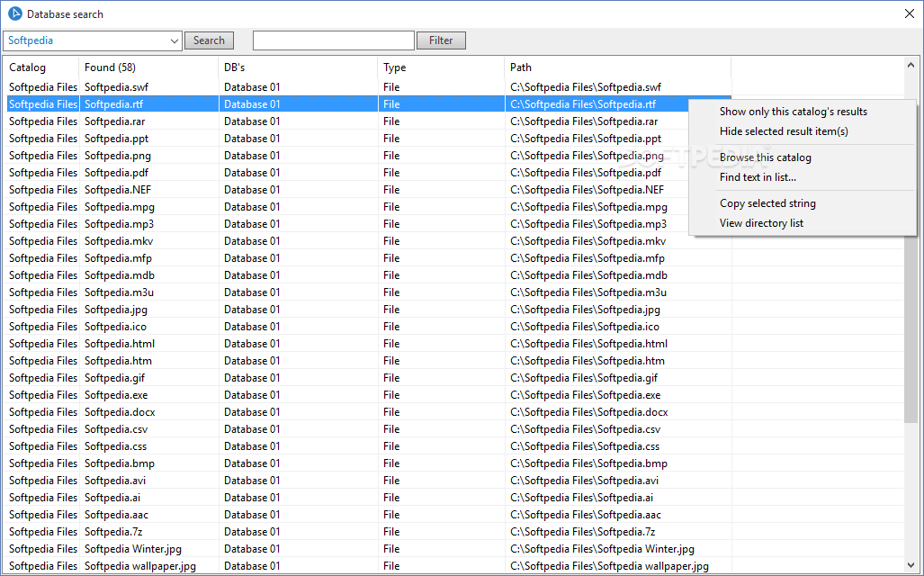The image size is (924, 576).
Task: Click the scrollbar up arrow
Action: [x=911, y=66]
